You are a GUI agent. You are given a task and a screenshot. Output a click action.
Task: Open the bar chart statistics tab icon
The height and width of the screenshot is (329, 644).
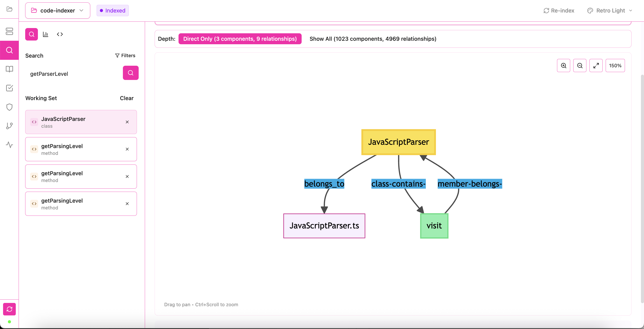coord(46,34)
